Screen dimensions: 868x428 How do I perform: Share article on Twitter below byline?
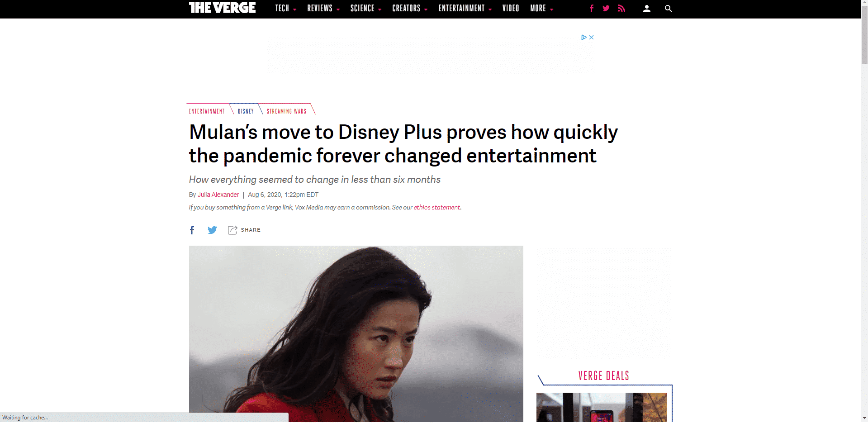(x=212, y=230)
